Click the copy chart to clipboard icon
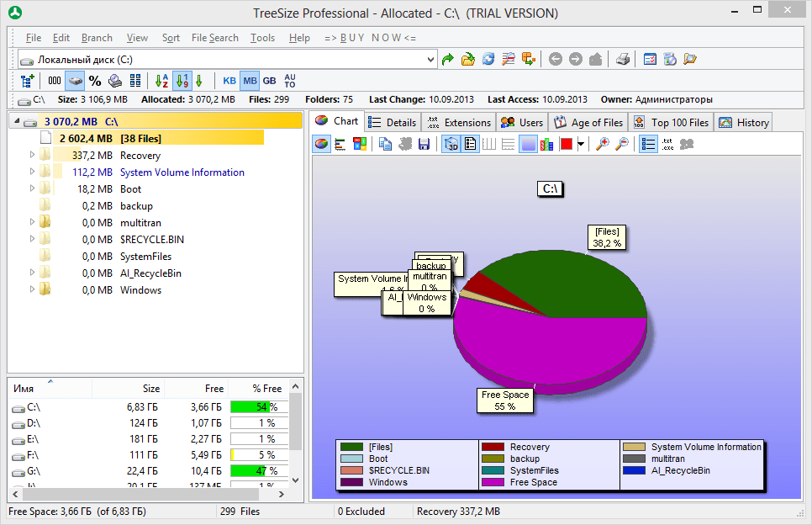 tap(385, 144)
